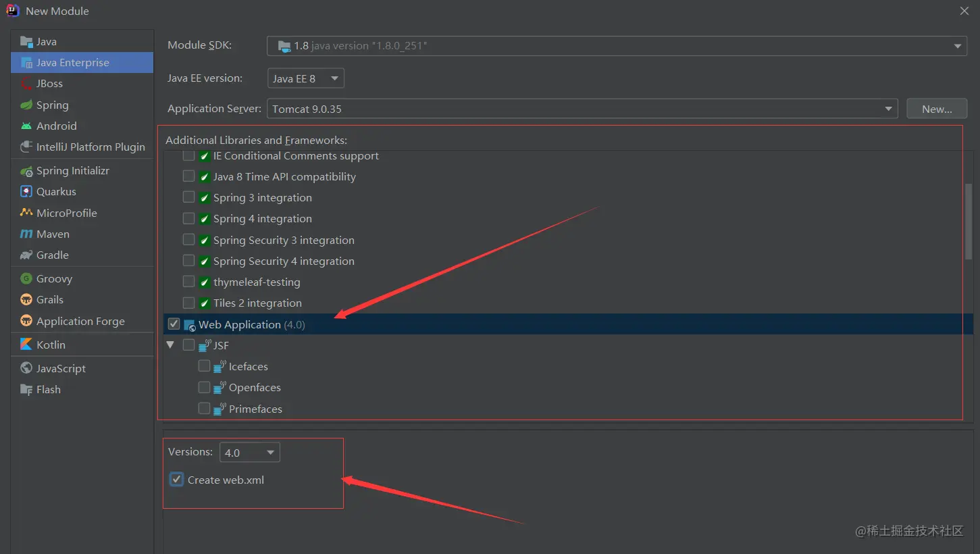Open the Application Server dropdown
The image size is (980, 554).
[x=582, y=109]
